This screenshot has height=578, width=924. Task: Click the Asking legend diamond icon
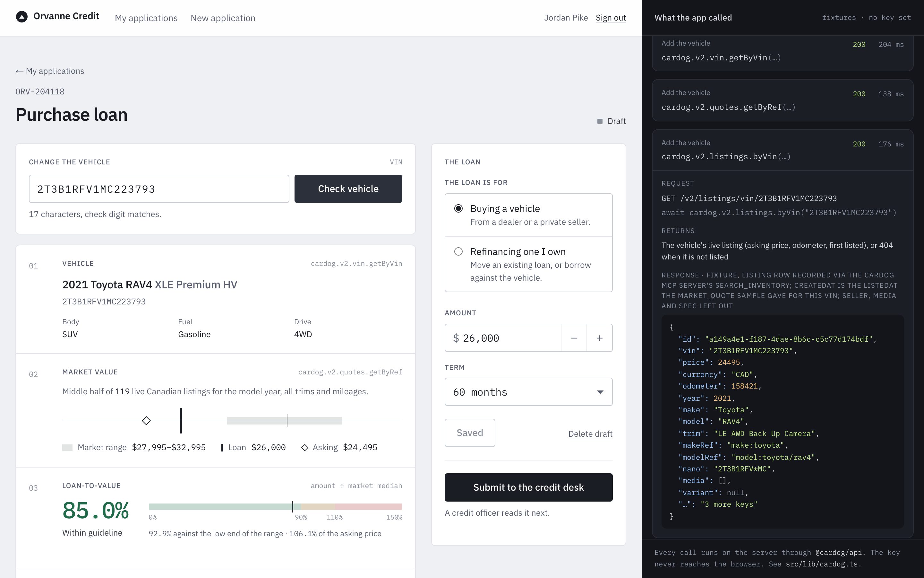[305, 448]
